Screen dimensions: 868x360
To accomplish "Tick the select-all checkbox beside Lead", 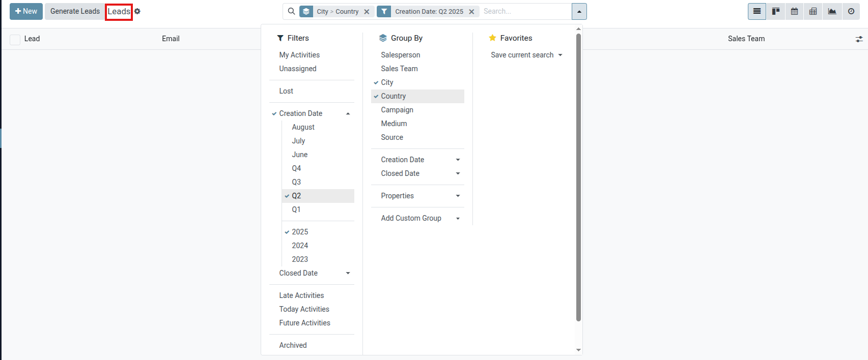I will (x=15, y=39).
